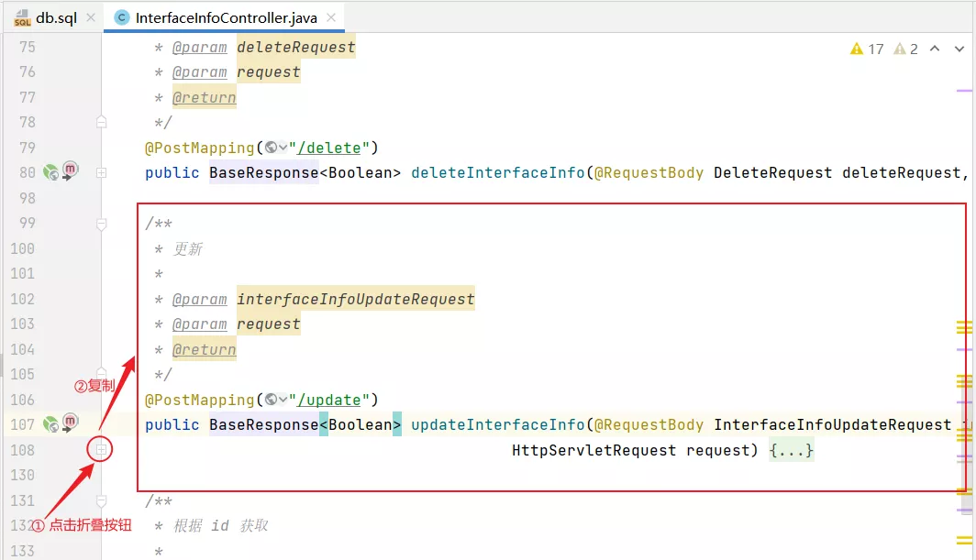This screenshot has height=560, width=976.
Task: Click the @PostMapping annotation on line 79
Action: [x=199, y=148]
